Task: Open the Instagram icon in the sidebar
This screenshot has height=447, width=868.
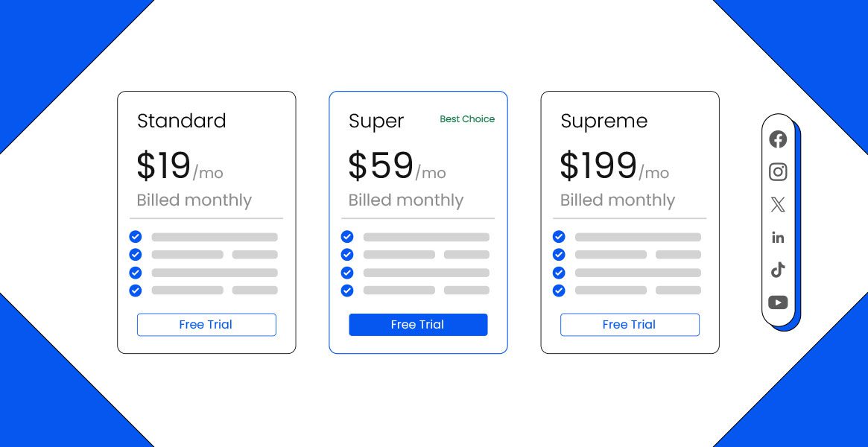Action: point(778,171)
